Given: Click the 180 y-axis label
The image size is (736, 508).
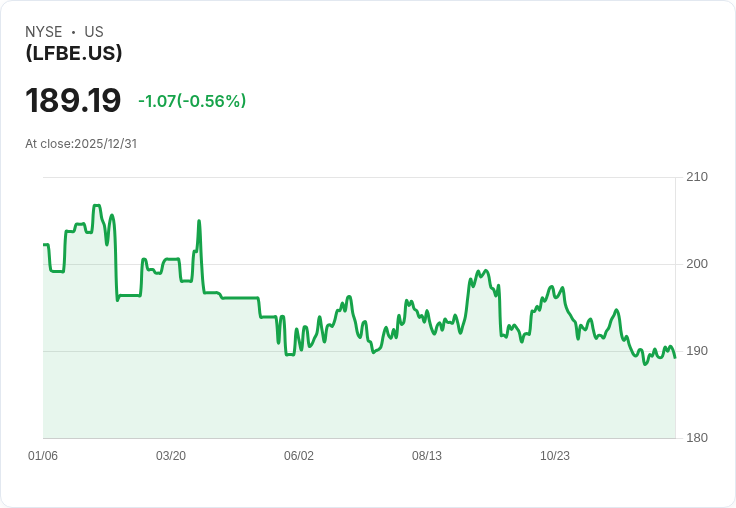Looking at the screenshot, I should [697, 438].
